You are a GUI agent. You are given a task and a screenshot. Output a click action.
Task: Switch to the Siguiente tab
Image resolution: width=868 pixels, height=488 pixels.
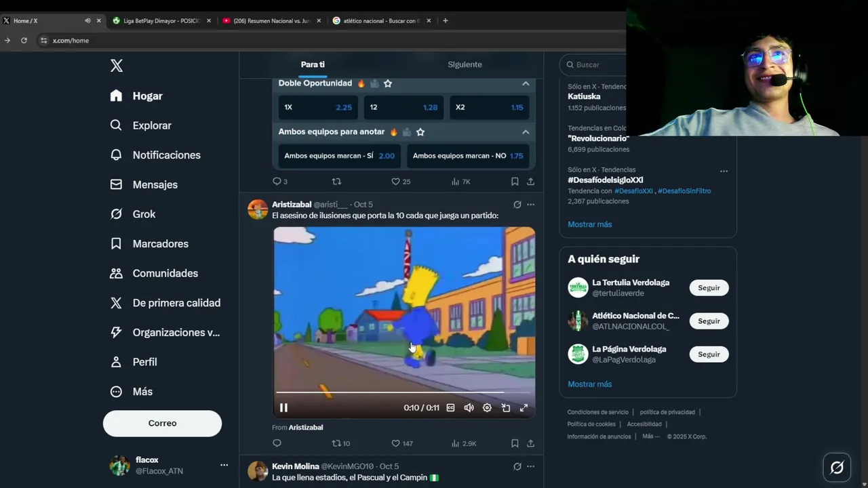tap(465, 64)
